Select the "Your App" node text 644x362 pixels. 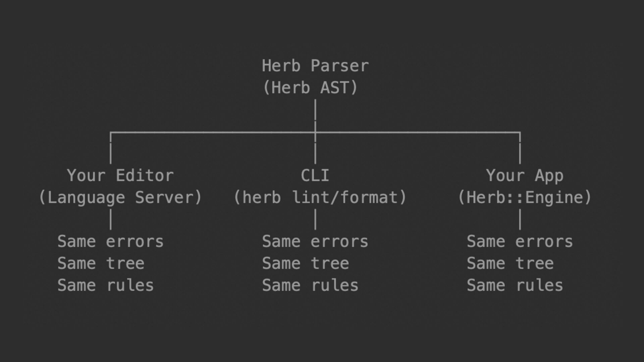click(x=525, y=176)
